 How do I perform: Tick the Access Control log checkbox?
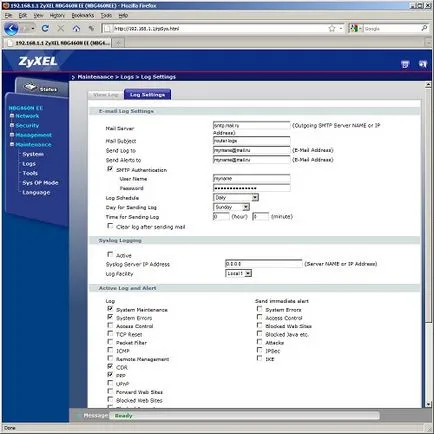(110, 325)
